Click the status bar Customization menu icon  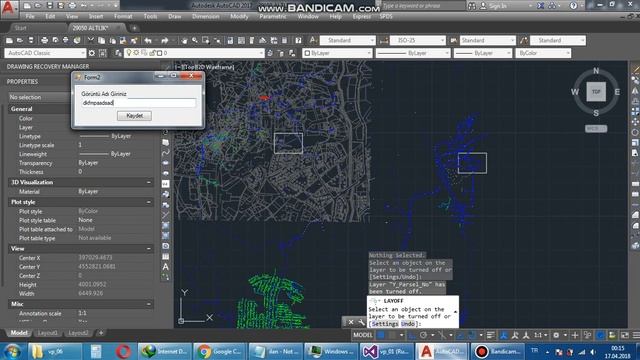coord(636,335)
